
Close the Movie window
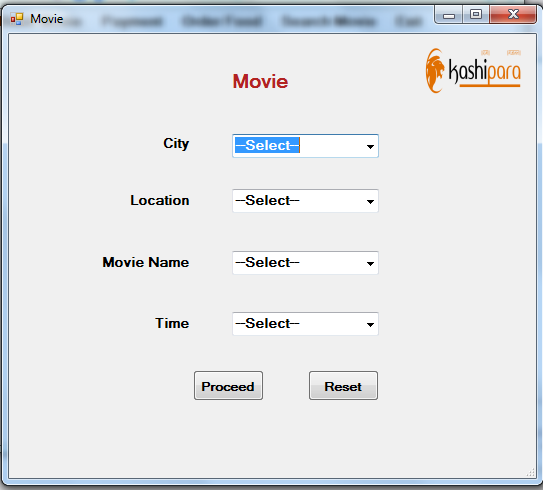click(513, 15)
